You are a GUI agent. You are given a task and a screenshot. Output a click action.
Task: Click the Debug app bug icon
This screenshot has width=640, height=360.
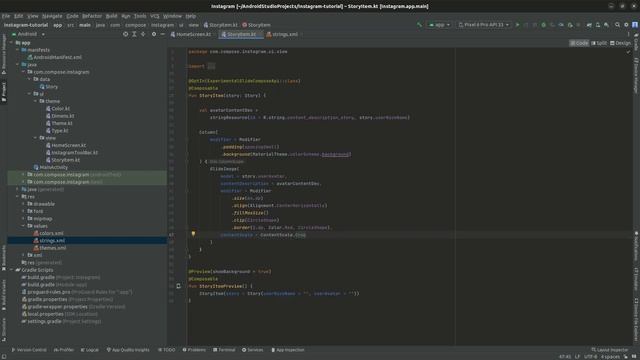543,25
